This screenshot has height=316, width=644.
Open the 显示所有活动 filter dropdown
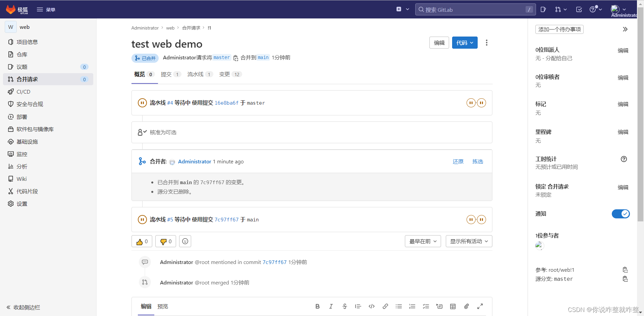(469, 242)
